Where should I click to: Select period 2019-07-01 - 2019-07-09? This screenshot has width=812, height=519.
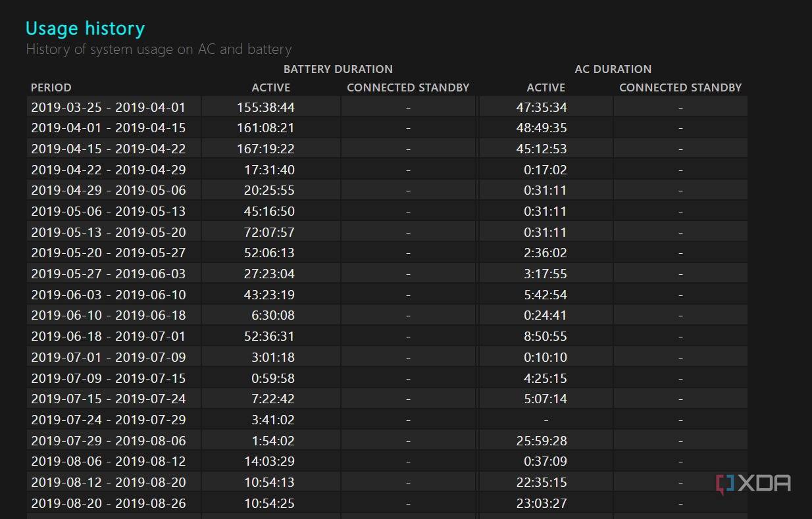tap(109, 357)
